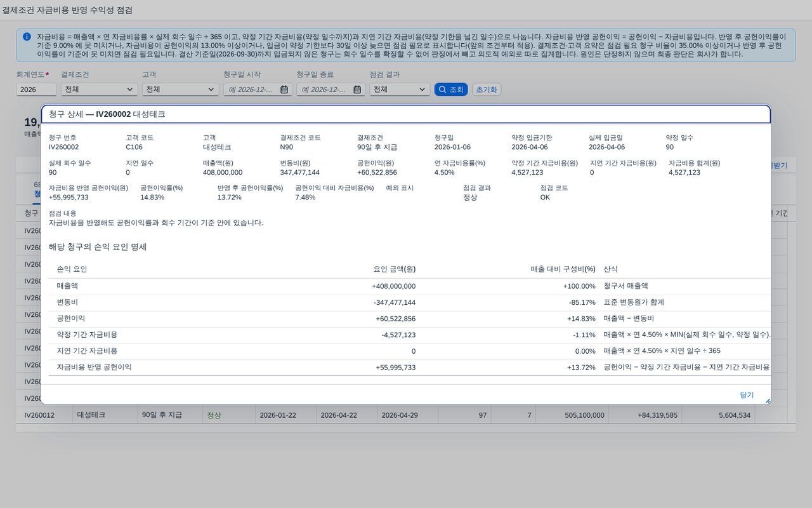Click the 연 자금비용률 value 4.50%
The image size is (812, 508).
coord(444,172)
